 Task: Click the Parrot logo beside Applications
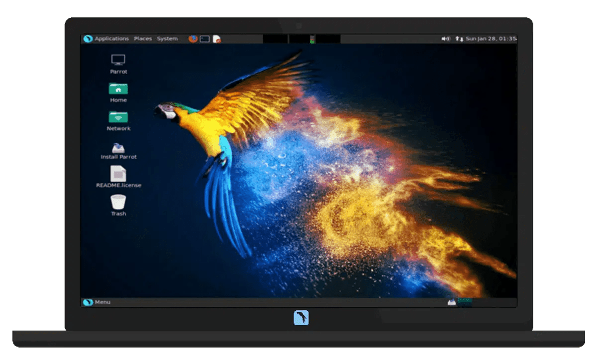88,39
